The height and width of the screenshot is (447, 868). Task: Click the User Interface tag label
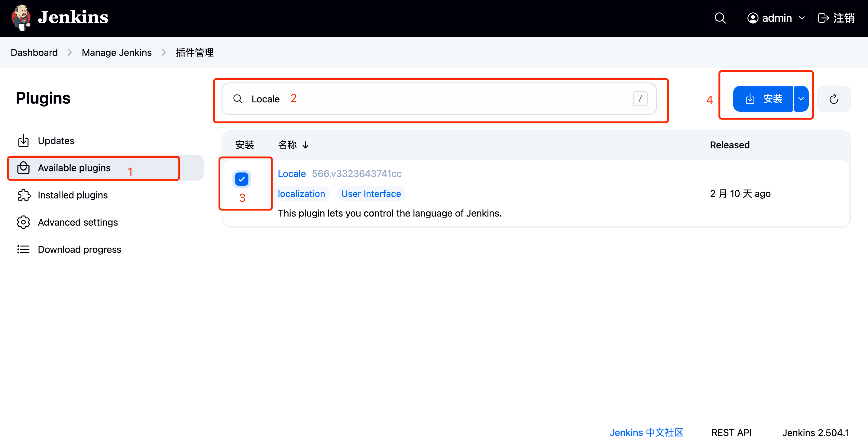click(371, 194)
